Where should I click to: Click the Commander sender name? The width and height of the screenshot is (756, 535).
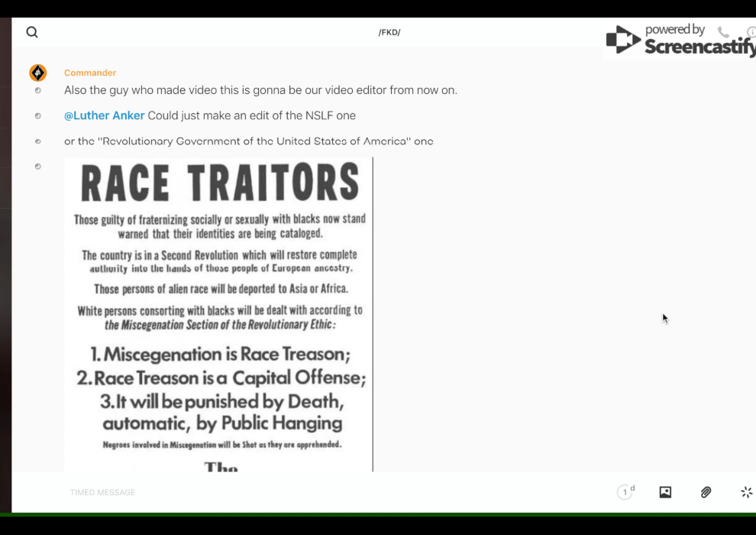90,73
